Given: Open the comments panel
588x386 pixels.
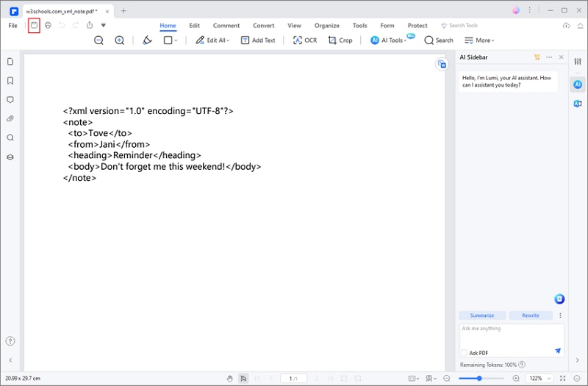Looking at the screenshot, I should [x=10, y=100].
